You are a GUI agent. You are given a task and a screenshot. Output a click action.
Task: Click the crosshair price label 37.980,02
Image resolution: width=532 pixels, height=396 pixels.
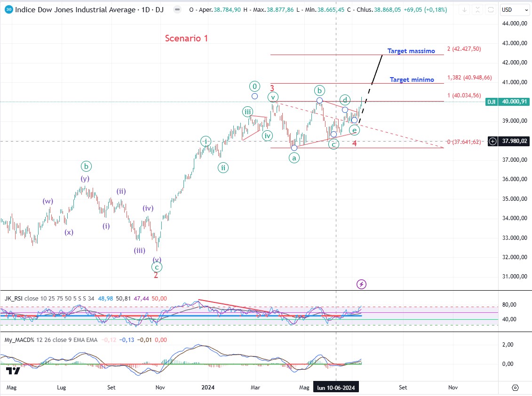coord(514,141)
